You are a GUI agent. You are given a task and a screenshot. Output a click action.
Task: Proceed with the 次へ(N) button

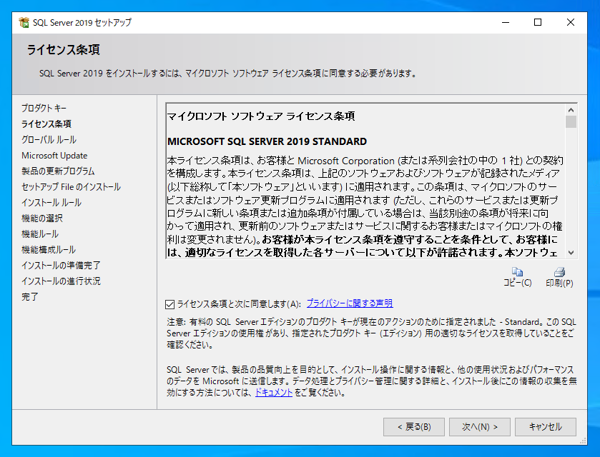pos(479,427)
